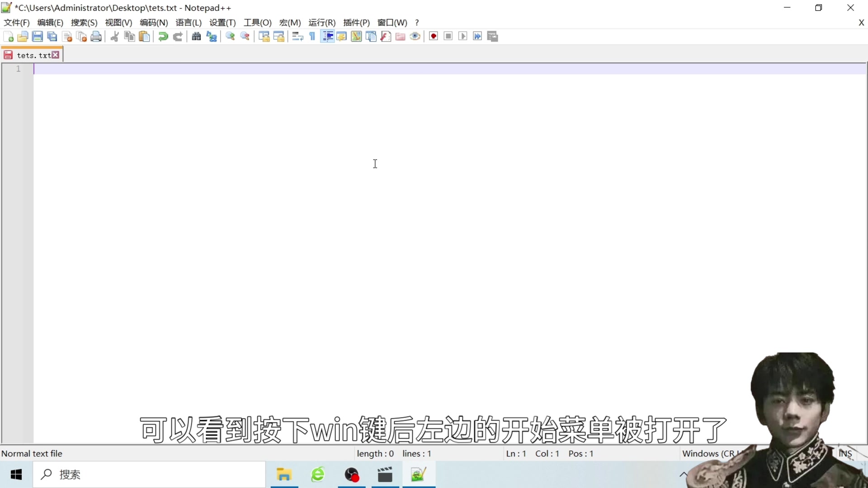Image resolution: width=868 pixels, height=488 pixels.
Task: Click the Windows Start button
Action: [16, 474]
